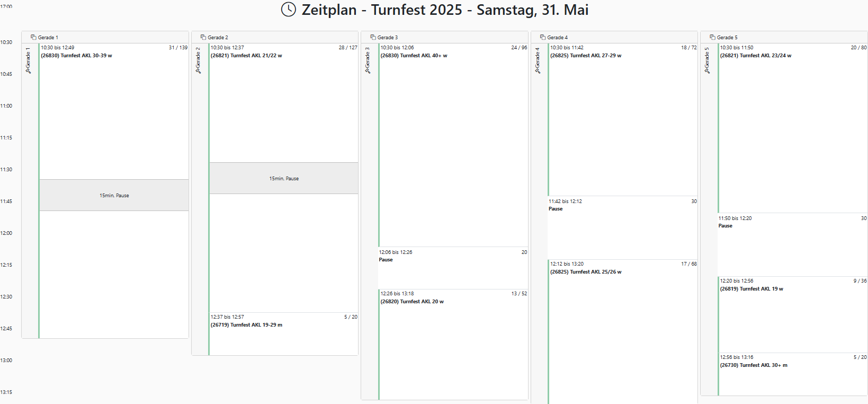The width and height of the screenshot is (868, 404).
Task: Click the copy icon beside Gerade 5 header
Action: pyautogui.click(x=712, y=37)
